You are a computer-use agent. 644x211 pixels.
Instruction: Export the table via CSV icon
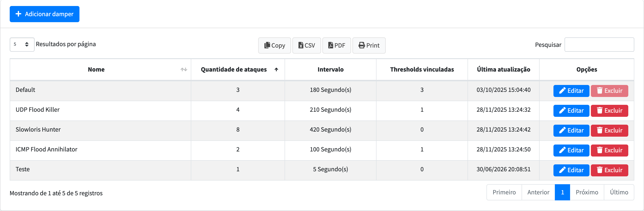coord(301,45)
